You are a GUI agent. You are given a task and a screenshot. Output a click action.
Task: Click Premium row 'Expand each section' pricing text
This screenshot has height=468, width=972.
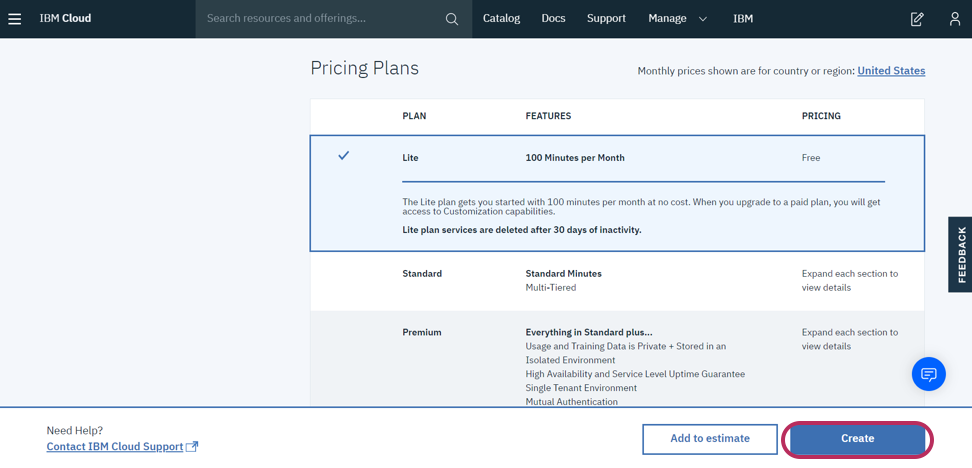[850, 339]
